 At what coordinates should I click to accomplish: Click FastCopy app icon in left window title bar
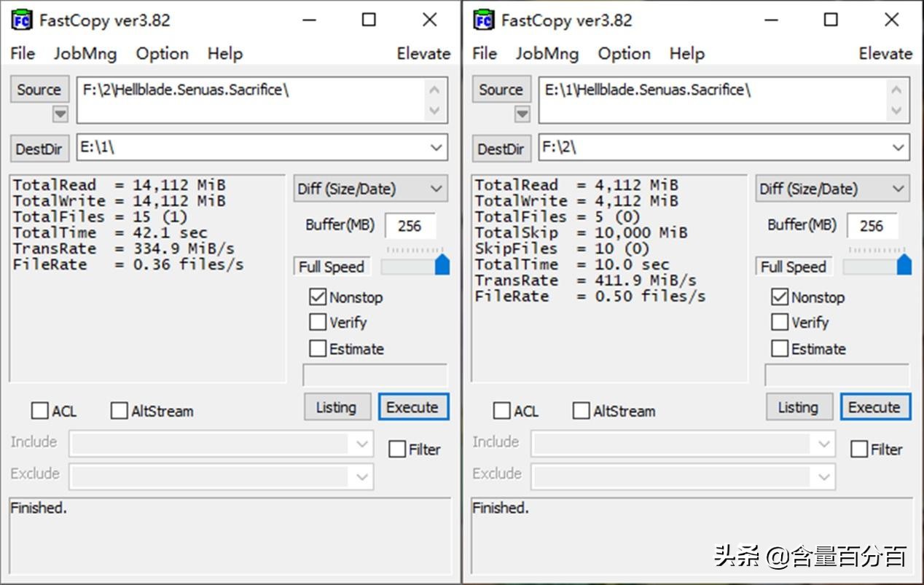tap(22, 20)
